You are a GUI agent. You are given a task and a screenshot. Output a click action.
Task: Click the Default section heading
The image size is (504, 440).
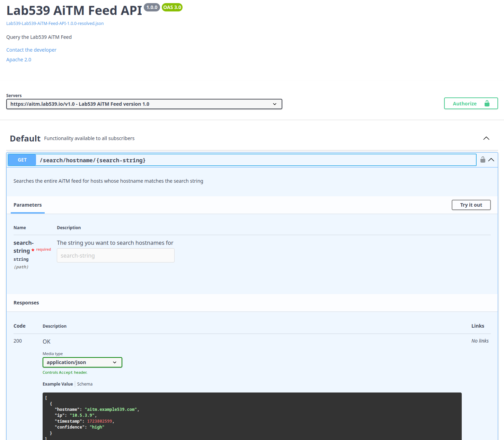click(x=25, y=138)
